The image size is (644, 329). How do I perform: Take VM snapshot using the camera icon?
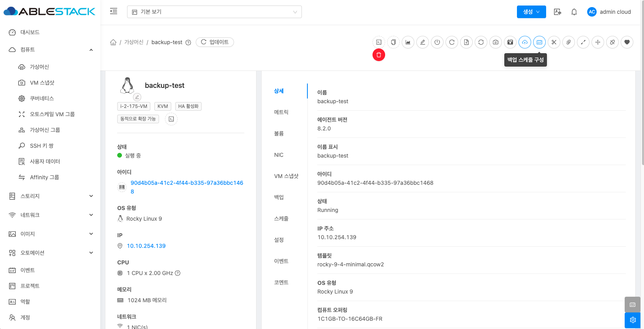pyautogui.click(x=496, y=42)
